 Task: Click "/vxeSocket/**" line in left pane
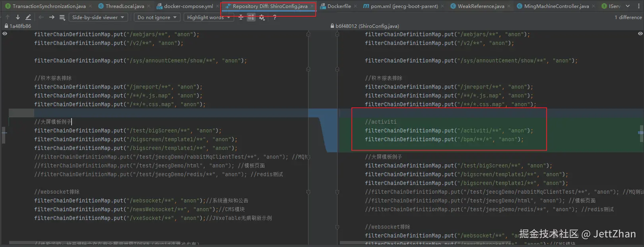coord(153,218)
